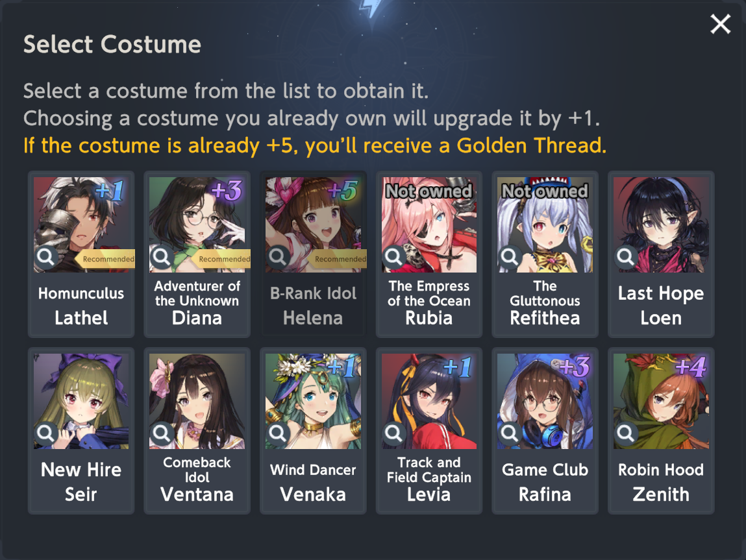Click magnifier icon on Ventana portrait
This screenshot has width=746, height=560.
[162, 433]
